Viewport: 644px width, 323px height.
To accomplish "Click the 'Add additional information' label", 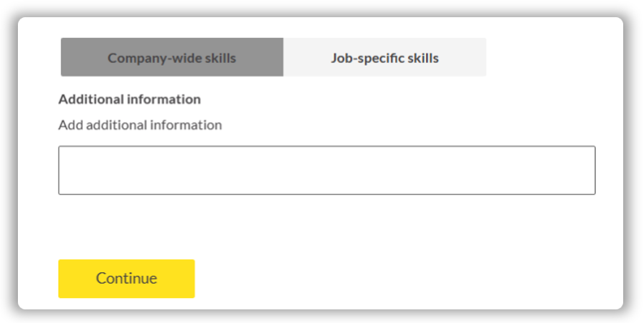I will pos(140,125).
